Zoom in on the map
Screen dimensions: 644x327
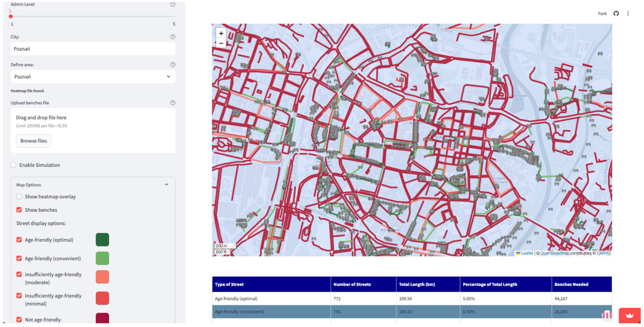click(221, 33)
